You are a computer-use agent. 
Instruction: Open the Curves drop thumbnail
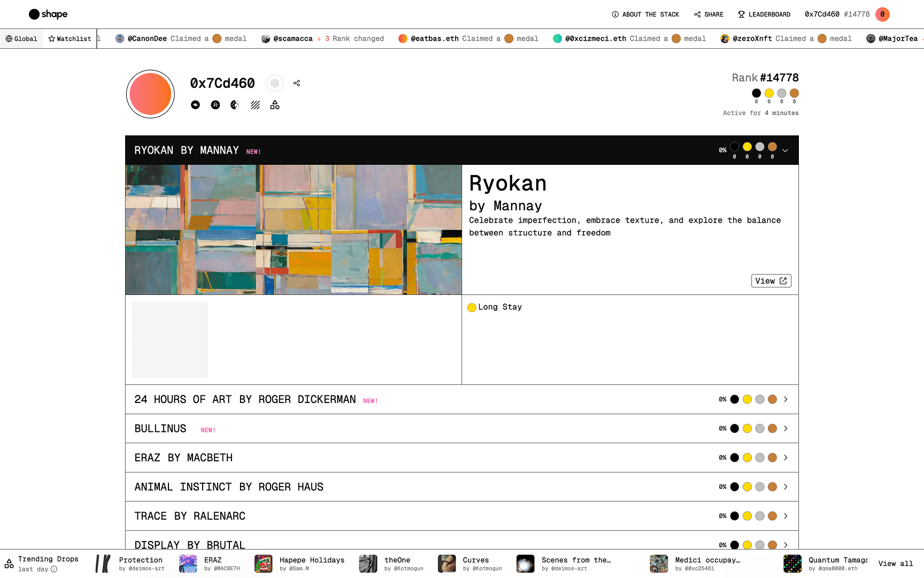tap(447, 564)
